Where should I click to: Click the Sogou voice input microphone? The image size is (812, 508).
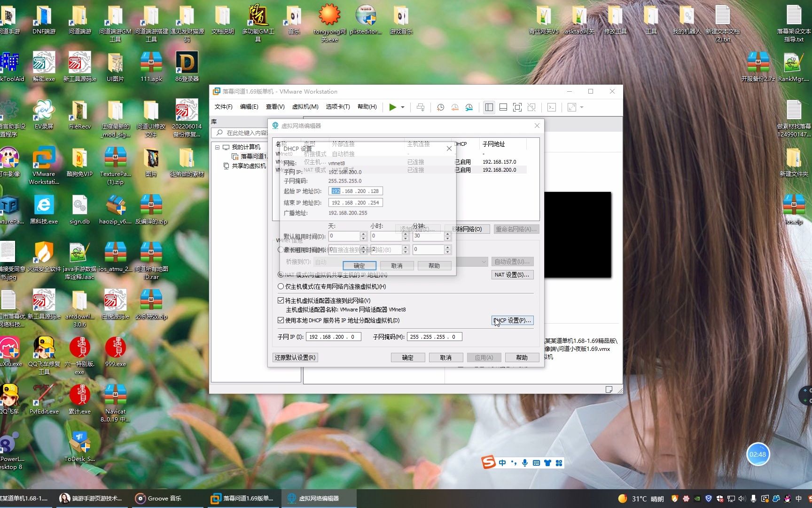525,463
